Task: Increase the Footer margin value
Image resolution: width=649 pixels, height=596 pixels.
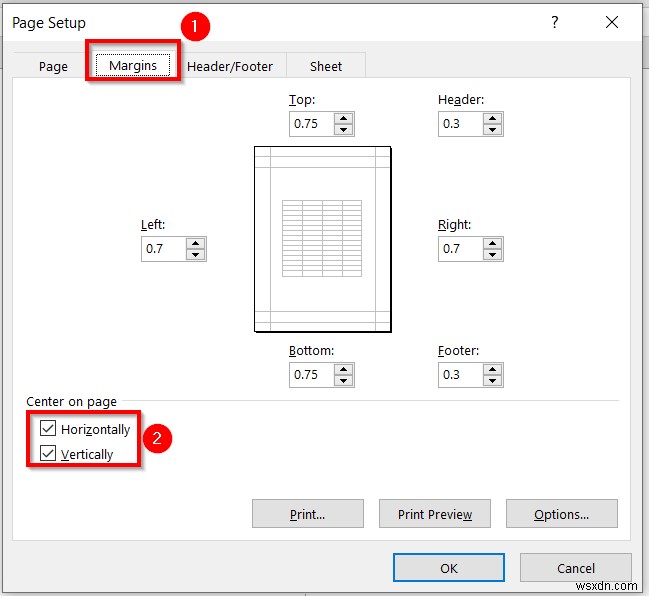Action: point(492,370)
